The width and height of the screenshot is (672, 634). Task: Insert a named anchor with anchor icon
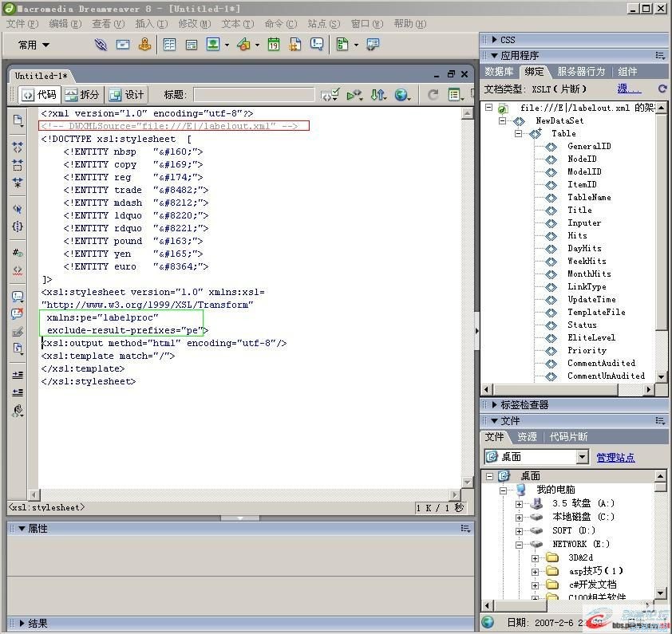[x=144, y=45]
